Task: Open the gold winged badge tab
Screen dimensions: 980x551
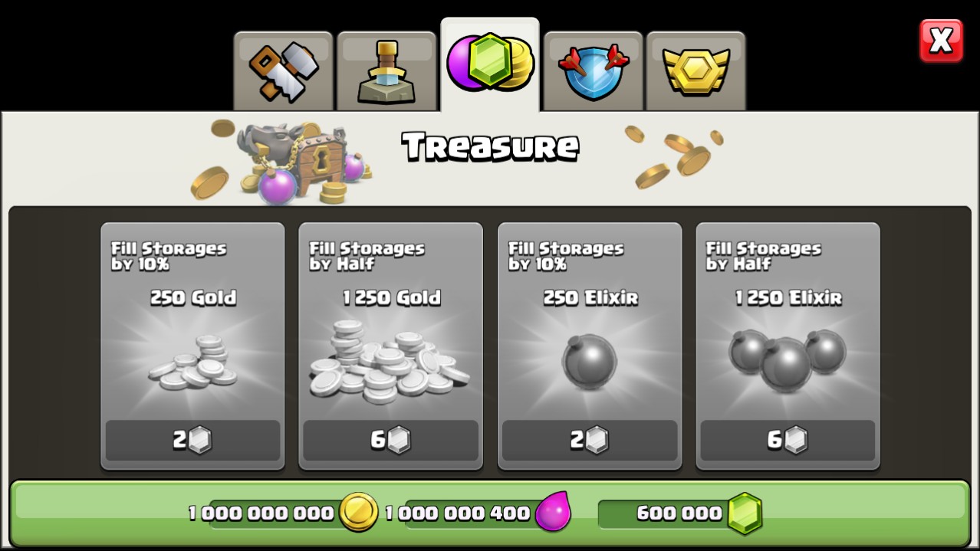Action: 696,72
